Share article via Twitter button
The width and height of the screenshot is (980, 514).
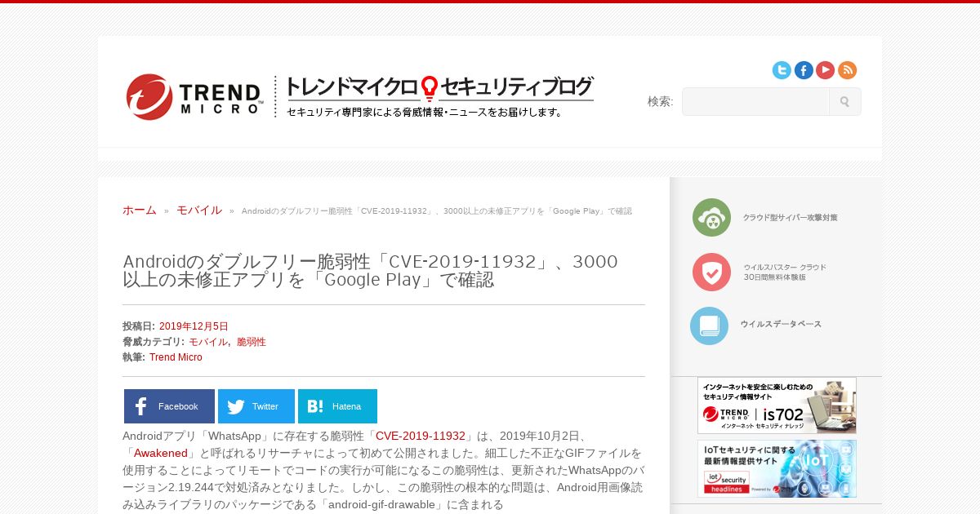256,406
